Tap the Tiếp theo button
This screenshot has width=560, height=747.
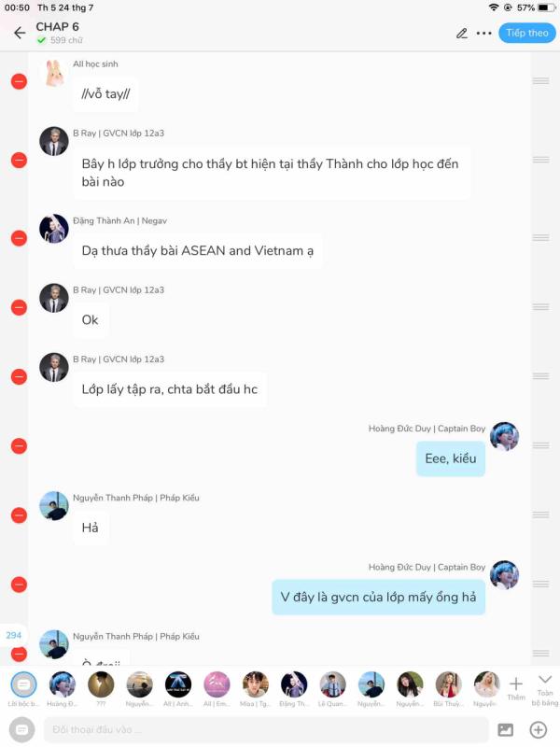[x=526, y=33]
